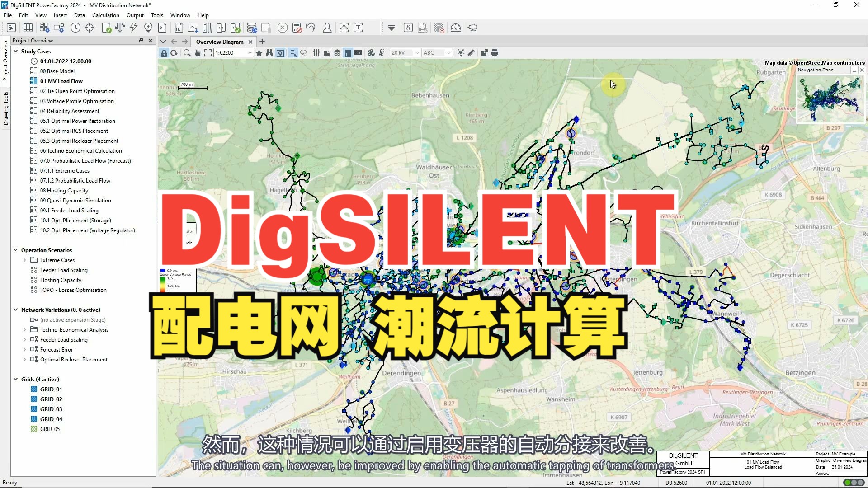Open a new diagram tab with the plus button
868x488 pixels.
[262, 42]
